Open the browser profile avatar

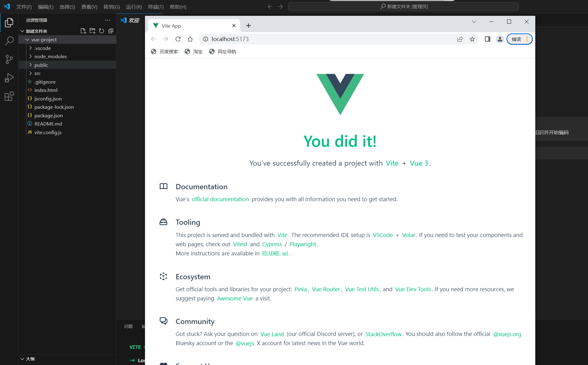[500, 39]
